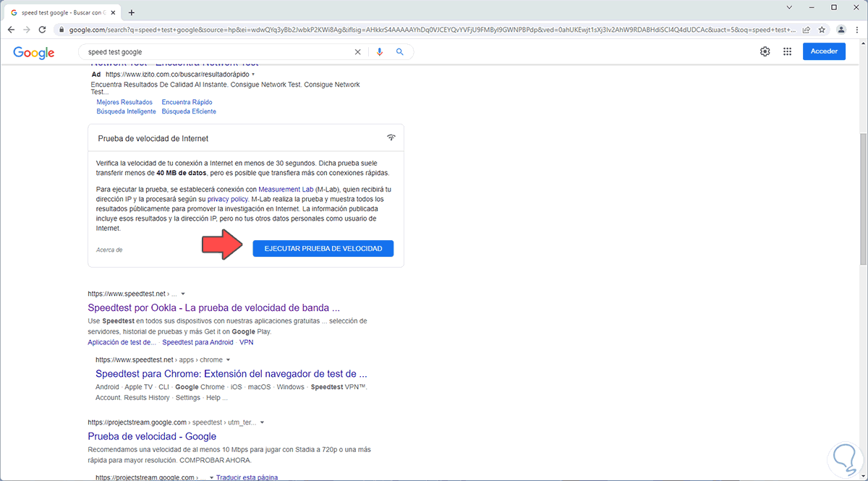Open Encuentra Rápido ad sitelink
This screenshot has height=481, width=868.
coord(187,103)
